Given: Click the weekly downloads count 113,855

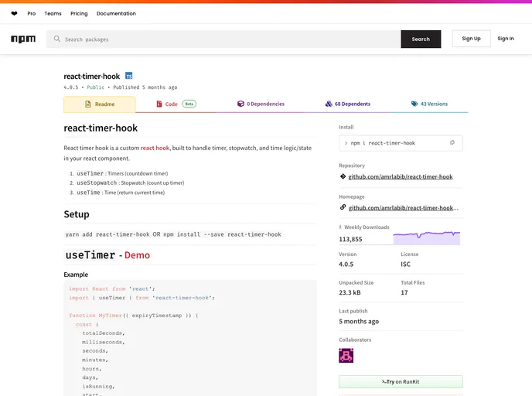Looking at the screenshot, I should (x=350, y=239).
